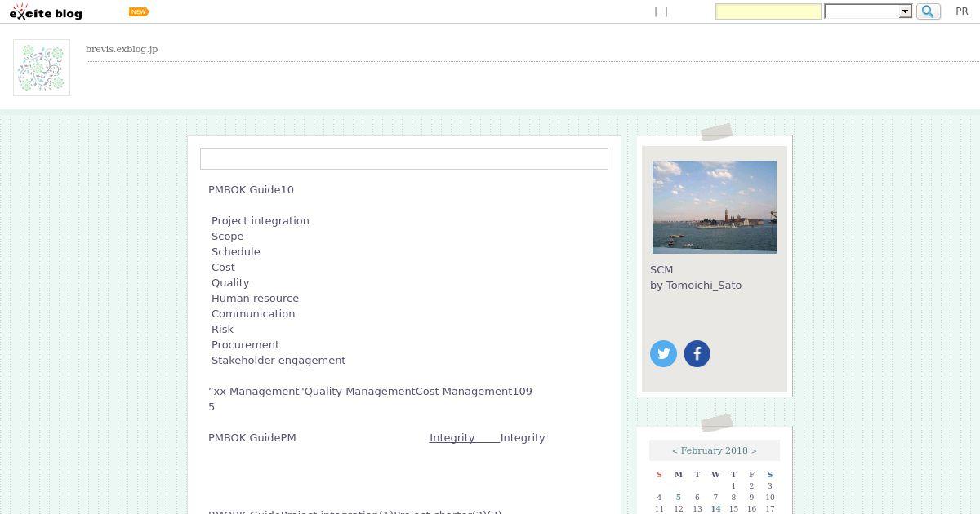Click the 'Stakeholder engagement' list line
This screenshot has width=980, height=514.
pos(278,360)
